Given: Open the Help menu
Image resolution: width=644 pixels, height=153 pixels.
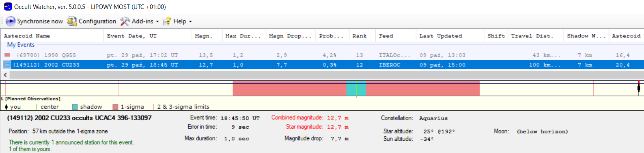Looking at the screenshot, I should (x=180, y=21).
